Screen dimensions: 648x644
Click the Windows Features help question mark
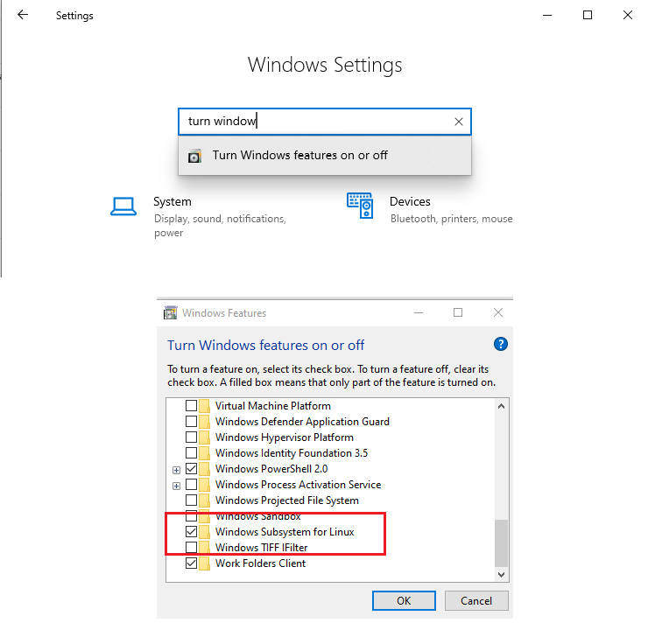coord(501,344)
